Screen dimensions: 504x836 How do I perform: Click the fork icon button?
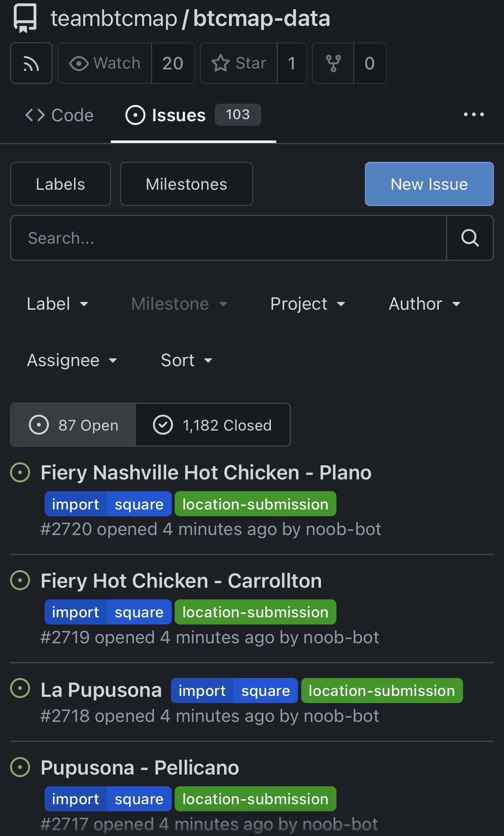click(333, 64)
